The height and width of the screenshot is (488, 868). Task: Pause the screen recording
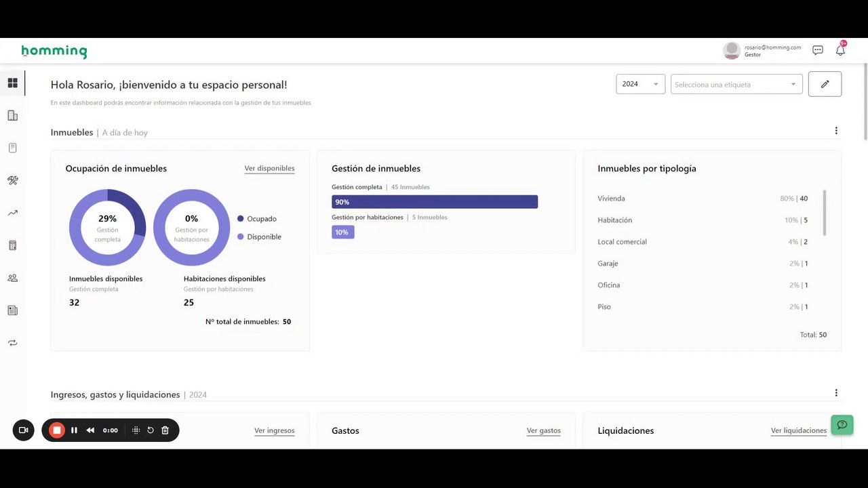pyautogui.click(x=74, y=430)
